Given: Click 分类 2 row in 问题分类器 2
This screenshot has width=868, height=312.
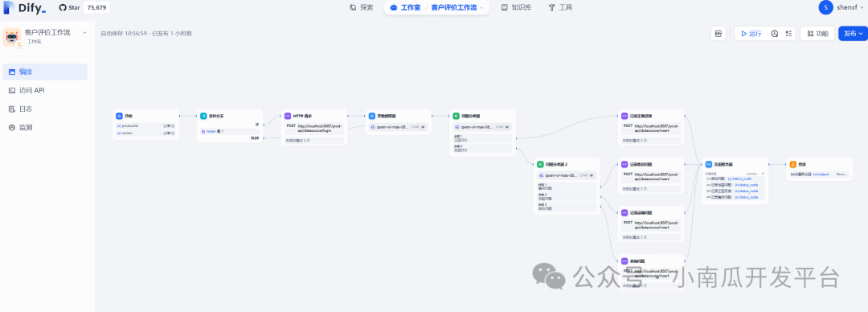Looking at the screenshot, I should click(x=567, y=197).
